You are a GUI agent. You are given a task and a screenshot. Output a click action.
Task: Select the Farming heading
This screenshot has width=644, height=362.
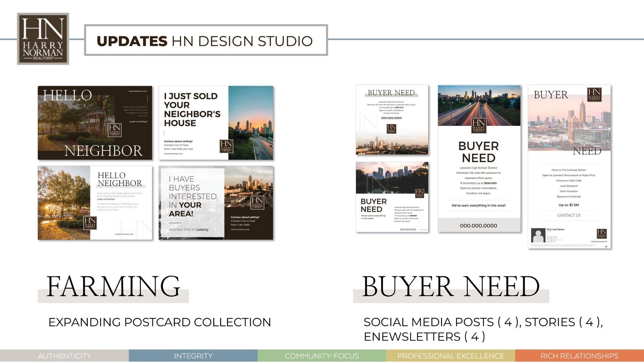(x=113, y=287)
